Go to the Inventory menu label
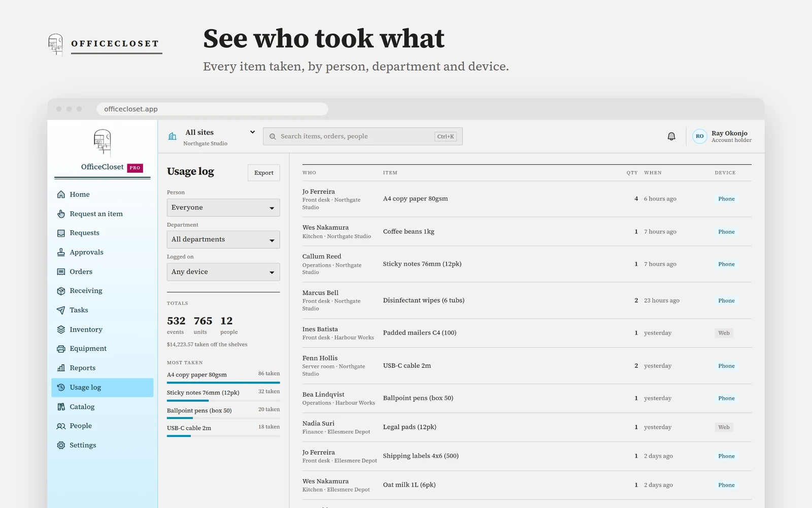This screenshot has width=812, height=508. [x=86, y=330]
